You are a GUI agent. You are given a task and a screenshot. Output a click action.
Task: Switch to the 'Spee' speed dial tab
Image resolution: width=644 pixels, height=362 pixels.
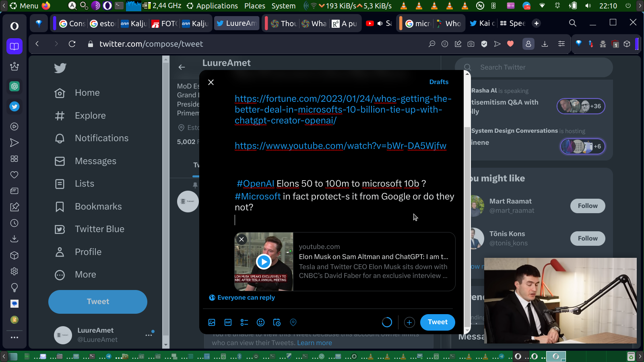[x=513, y=23]
